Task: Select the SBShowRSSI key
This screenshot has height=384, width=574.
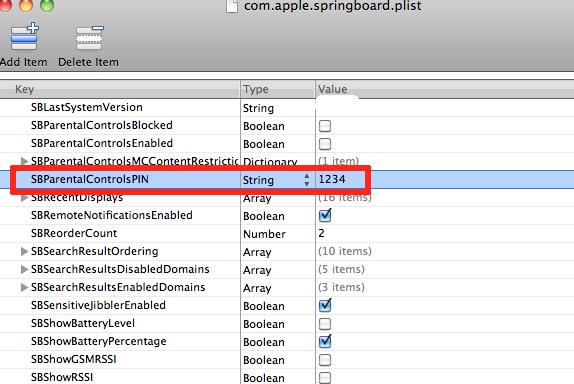Action: pyautogui.click(x=62, y=377)
